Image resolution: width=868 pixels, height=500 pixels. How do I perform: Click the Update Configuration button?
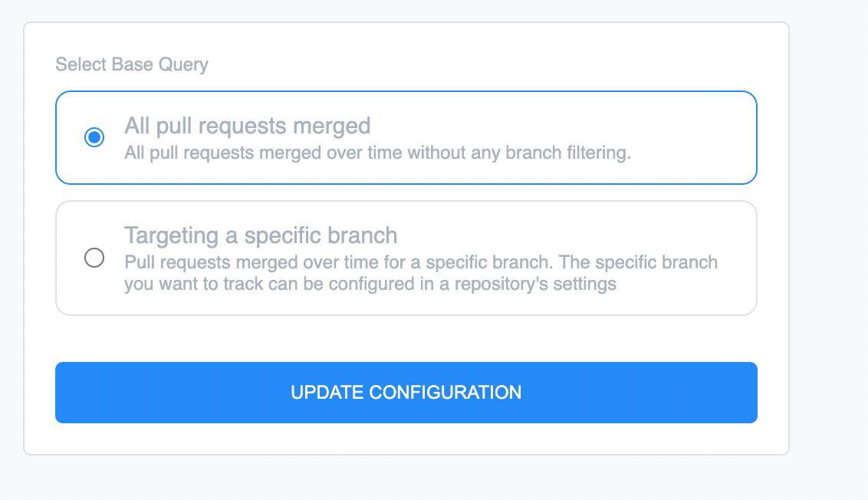tap(406, 393)
